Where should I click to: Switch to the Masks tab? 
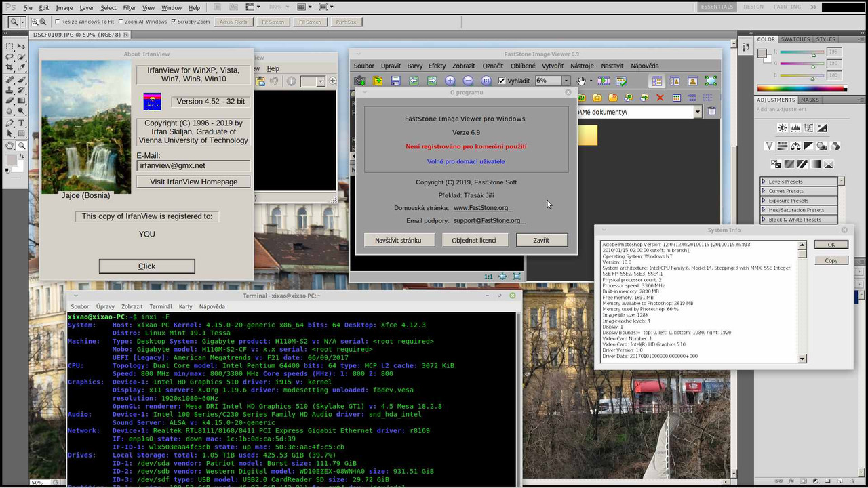(x=810, y=100)
